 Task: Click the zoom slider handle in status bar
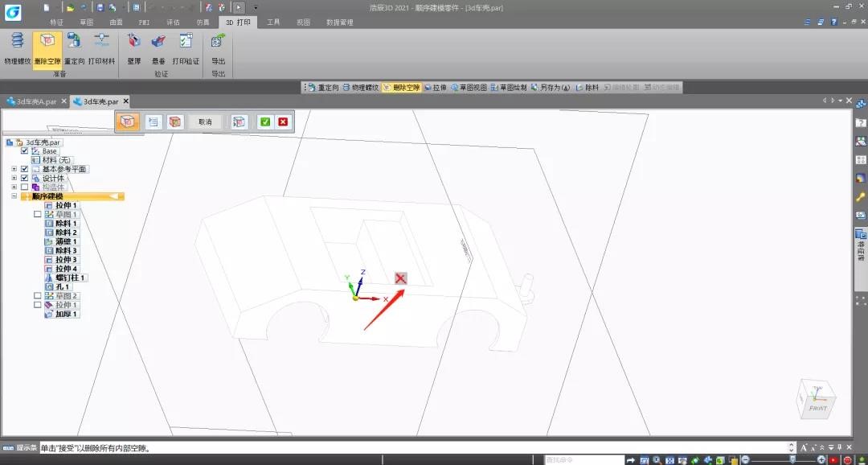tap(794, 459)
